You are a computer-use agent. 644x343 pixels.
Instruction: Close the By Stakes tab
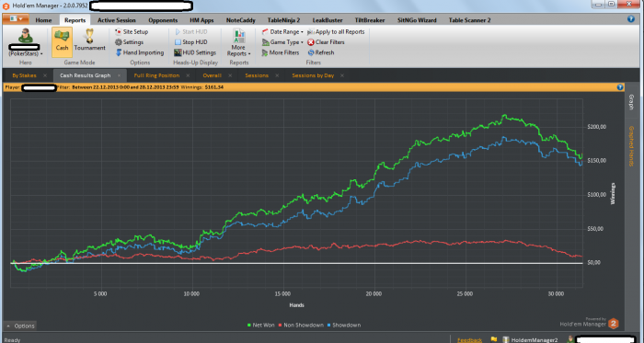point(45,75)
